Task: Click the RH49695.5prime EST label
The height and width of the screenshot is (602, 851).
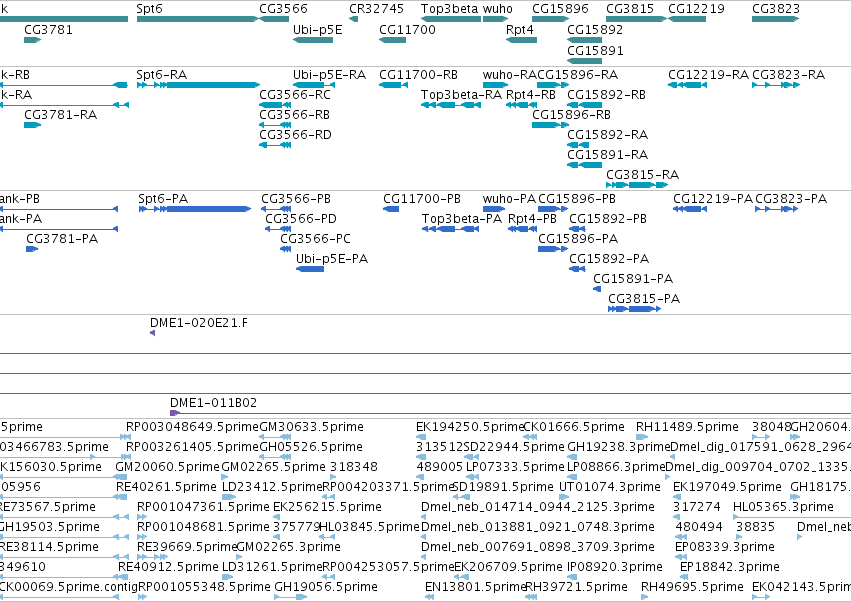Action: [692, 587]
